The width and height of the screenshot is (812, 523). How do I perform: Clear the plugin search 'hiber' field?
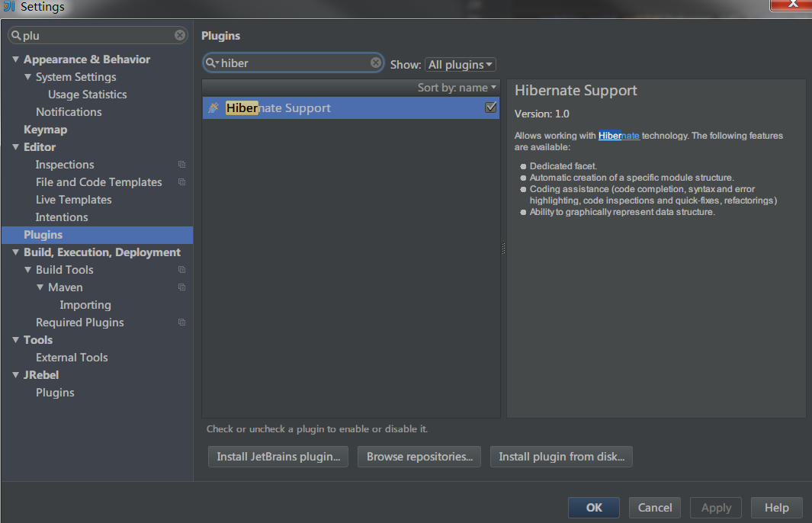coord(376,63)
